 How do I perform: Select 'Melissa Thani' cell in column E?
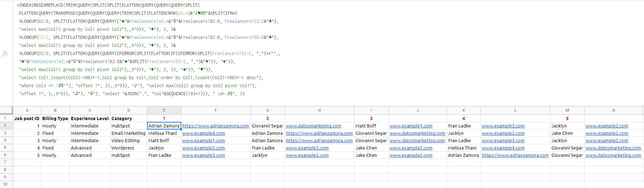point(164,133)
